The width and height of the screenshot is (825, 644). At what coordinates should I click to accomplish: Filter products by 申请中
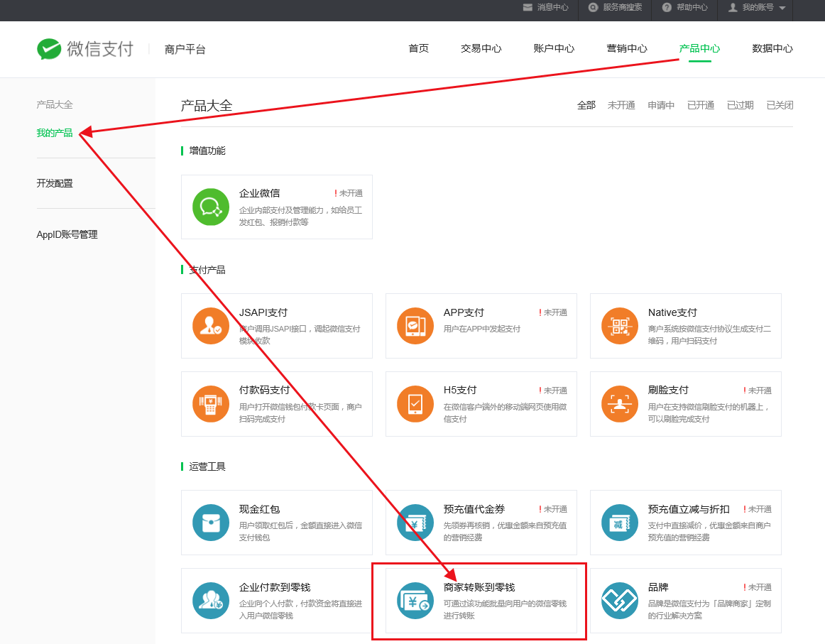tap(661, 105)
